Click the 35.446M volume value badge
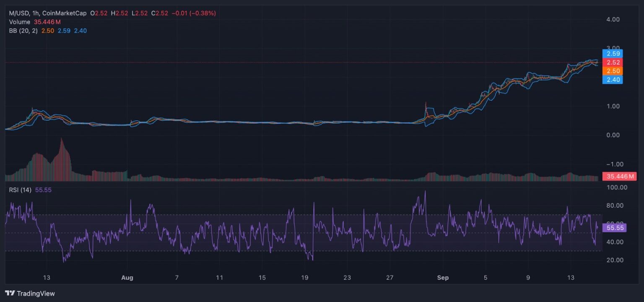 [619, 176]
